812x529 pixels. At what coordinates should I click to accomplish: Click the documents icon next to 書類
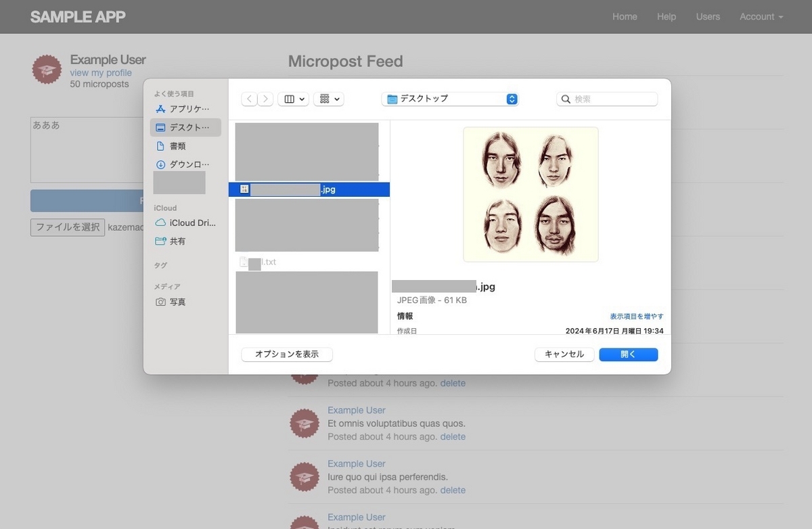tap(160, 146)
